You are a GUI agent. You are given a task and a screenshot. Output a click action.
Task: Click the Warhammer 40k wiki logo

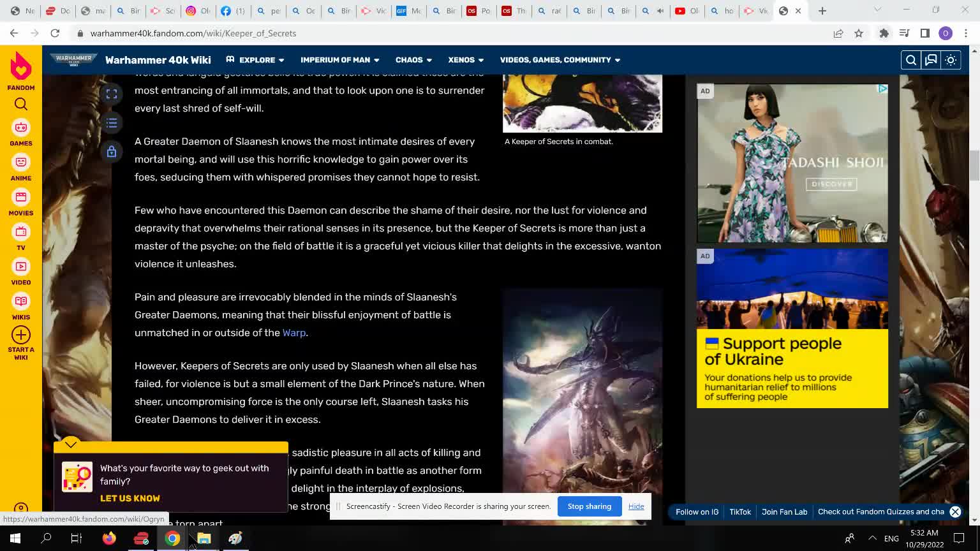[74, 60]
